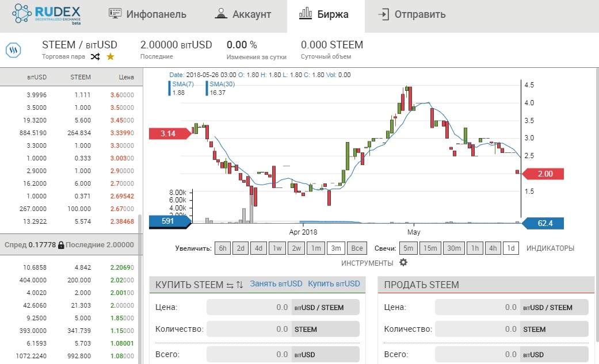
Task: Select the 15m candle interval
Action: [430, 248]
